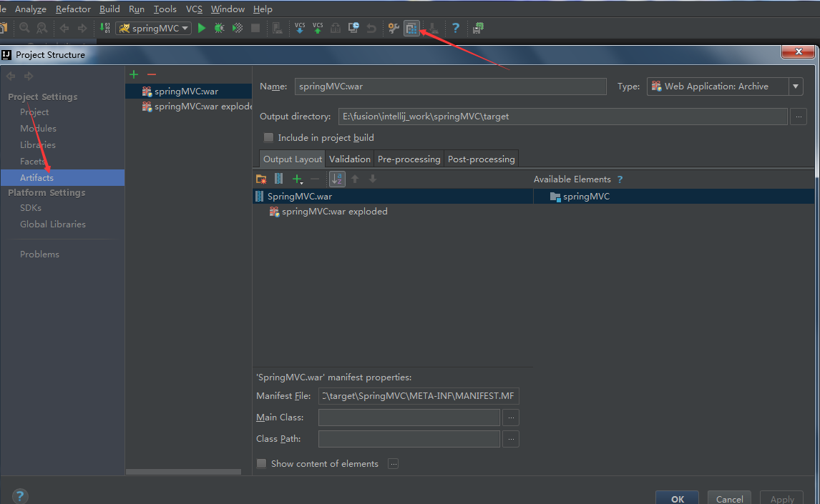This screenshot has width=820, height=504.
Task: Start the Debug bug icon
Action: [x=219, y=28]
